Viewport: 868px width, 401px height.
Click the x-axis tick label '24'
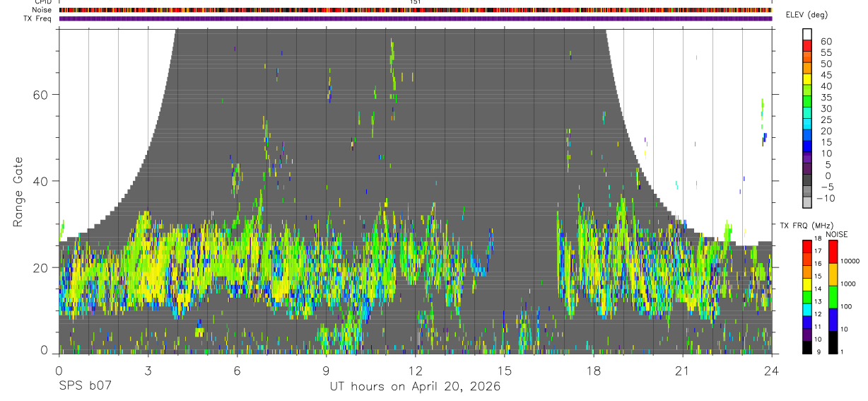pos(772,371)
